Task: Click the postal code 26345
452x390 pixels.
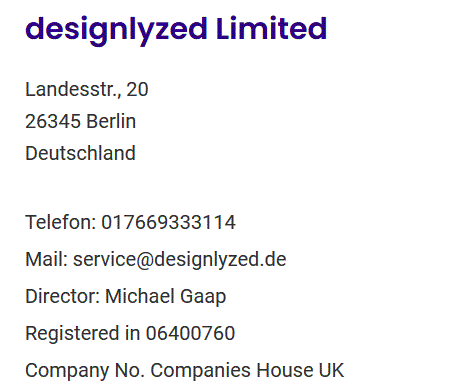Action: point(53,121)
